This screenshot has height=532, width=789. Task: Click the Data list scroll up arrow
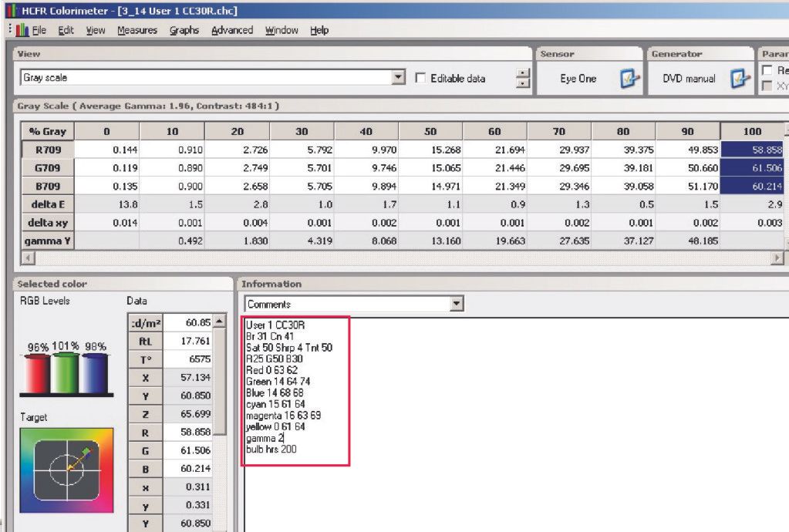coord(220,320)
